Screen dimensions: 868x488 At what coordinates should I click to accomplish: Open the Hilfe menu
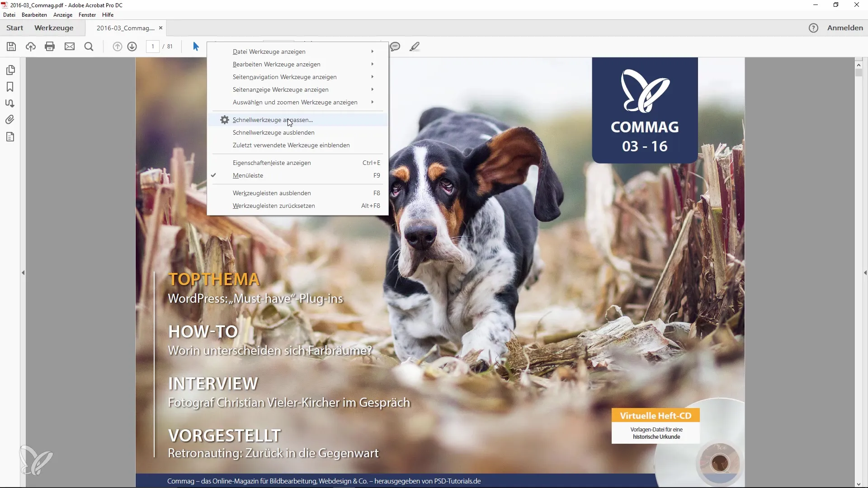(x=108, y=15)
